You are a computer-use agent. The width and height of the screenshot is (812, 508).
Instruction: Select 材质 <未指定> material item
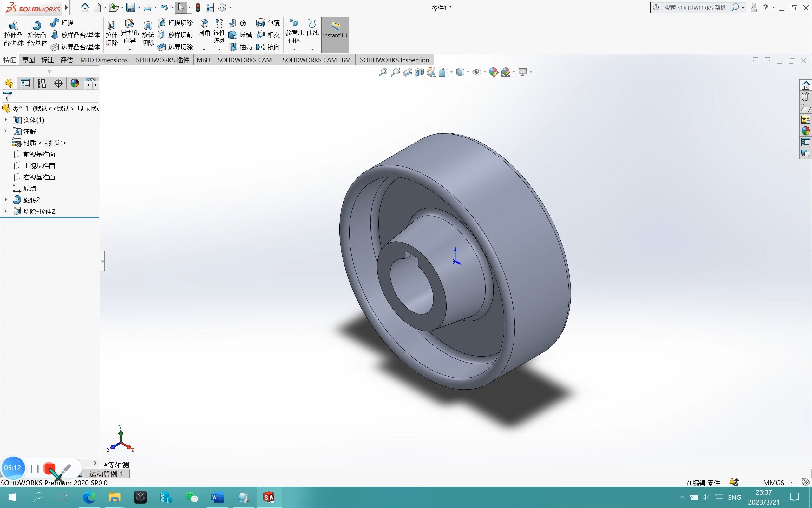[39, 143]
